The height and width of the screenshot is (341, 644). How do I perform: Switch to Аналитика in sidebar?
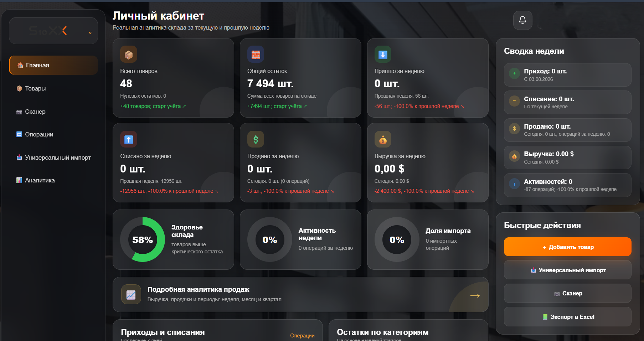coord(53,180)
